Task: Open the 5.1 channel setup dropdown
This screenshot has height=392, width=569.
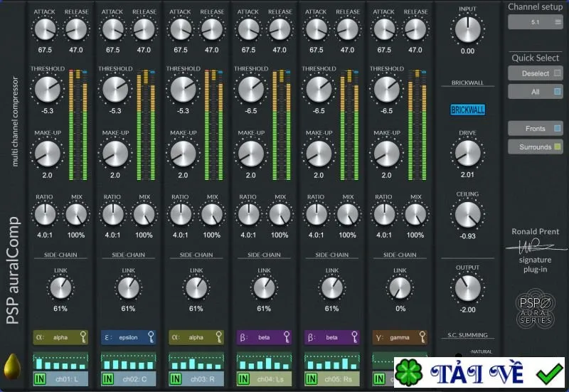Action: 536,22
